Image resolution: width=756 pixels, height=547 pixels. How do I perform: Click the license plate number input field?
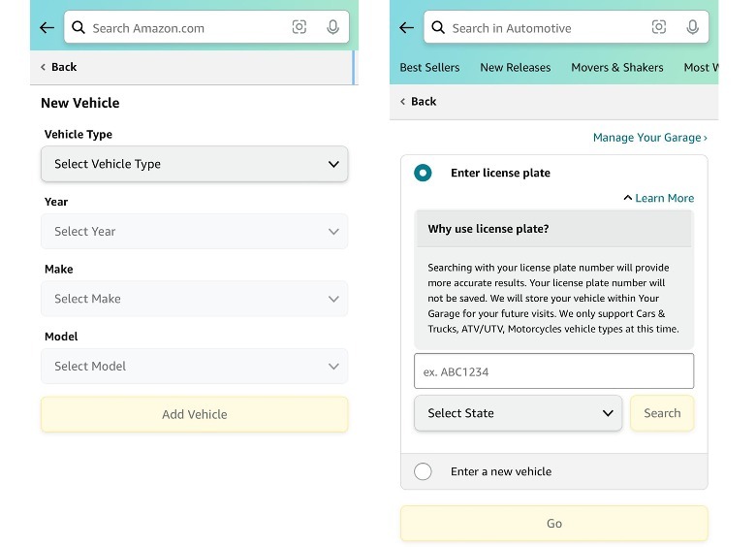point(553,371)
